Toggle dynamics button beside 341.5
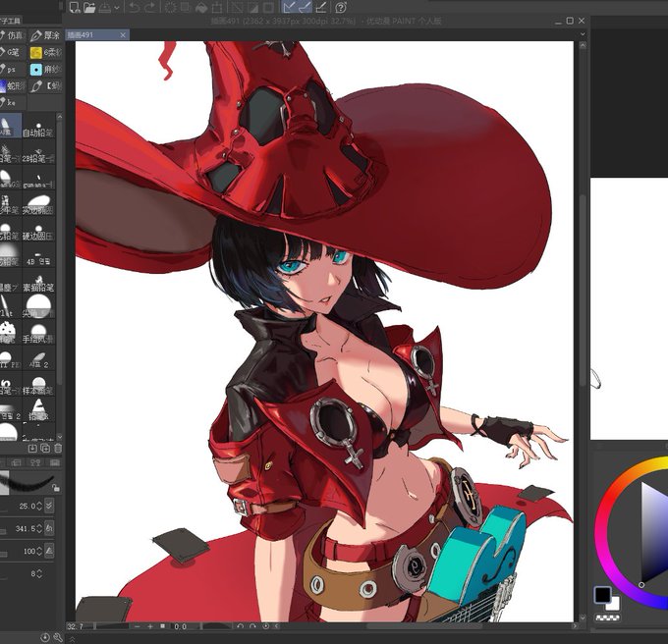 [x=49, y=528]
